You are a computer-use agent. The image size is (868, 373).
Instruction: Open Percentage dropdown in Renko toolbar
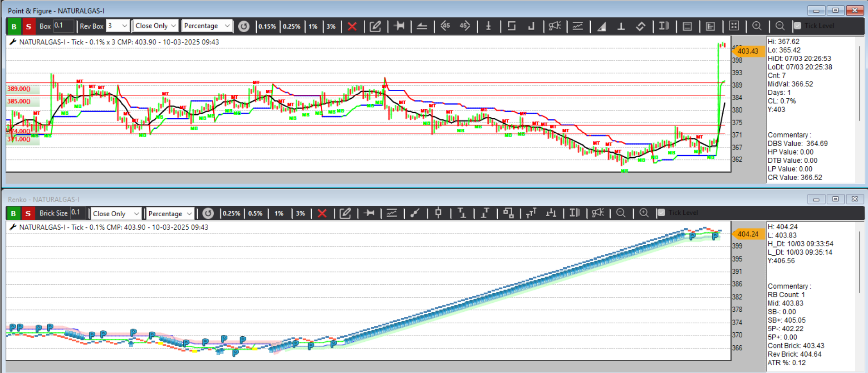click(171, 213)
